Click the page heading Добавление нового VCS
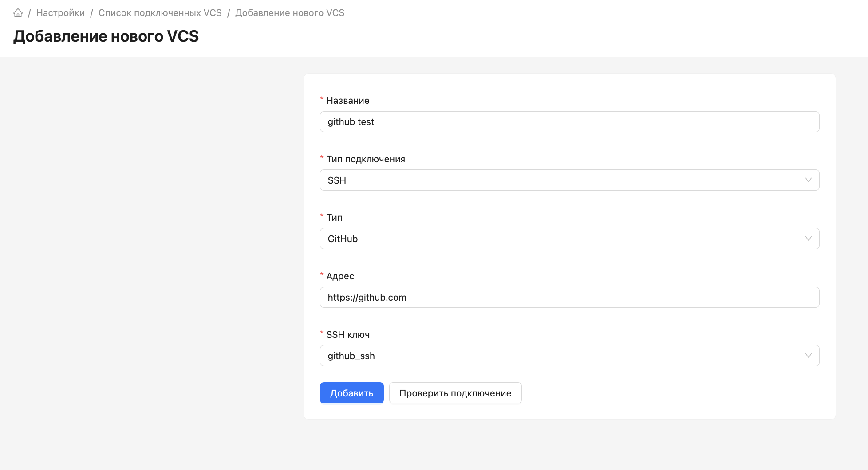Screen dimensions: 868x470 pyautogui.click(x=106, y=36)
